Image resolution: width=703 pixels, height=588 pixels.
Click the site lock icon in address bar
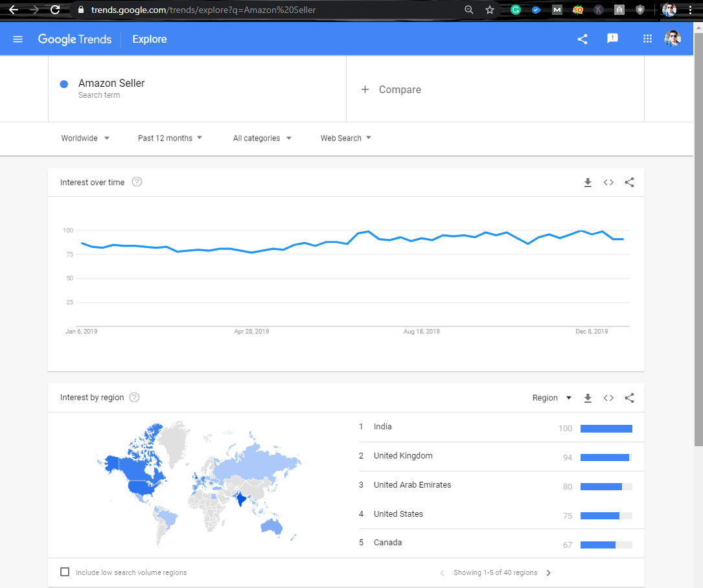point(81,10)
